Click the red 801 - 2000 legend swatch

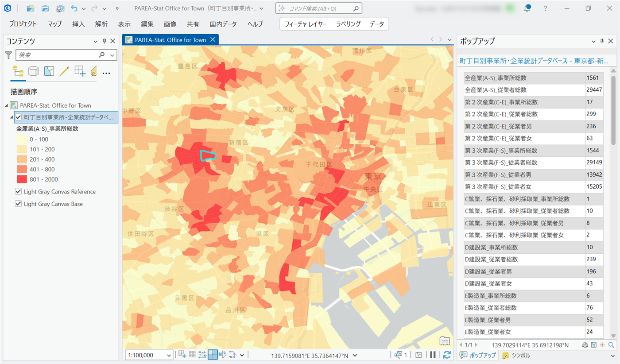22,179
